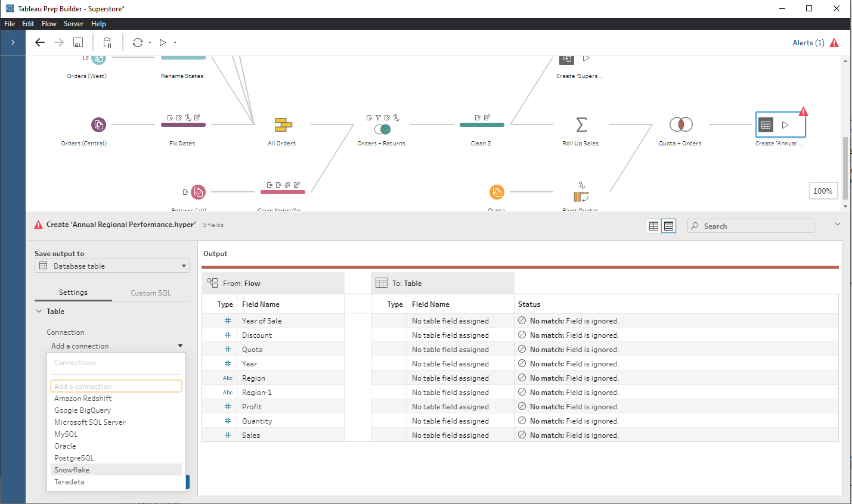Click the Add a connection search field
Image resolution: width=852 pixels, height=504 pixels.
tap(116, 386)
